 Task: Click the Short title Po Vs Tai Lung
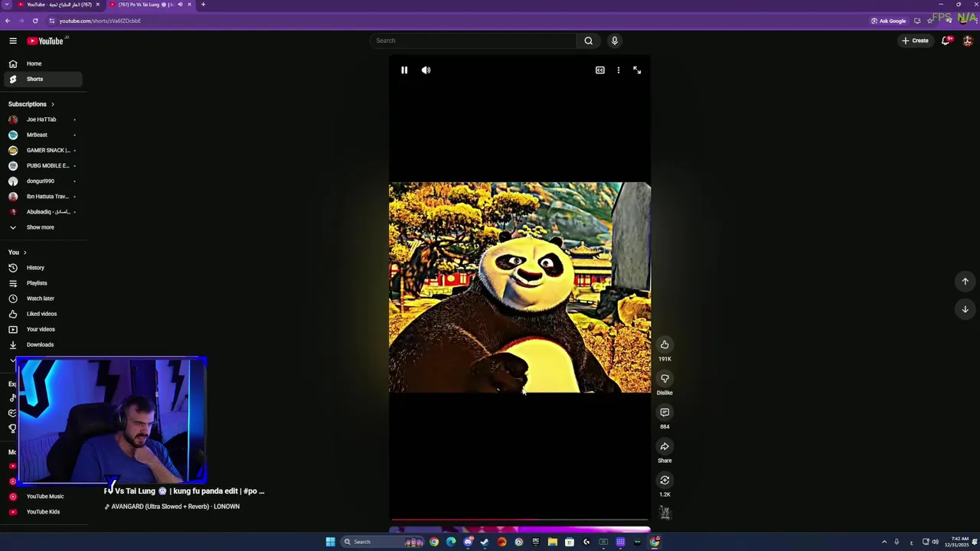184,491
